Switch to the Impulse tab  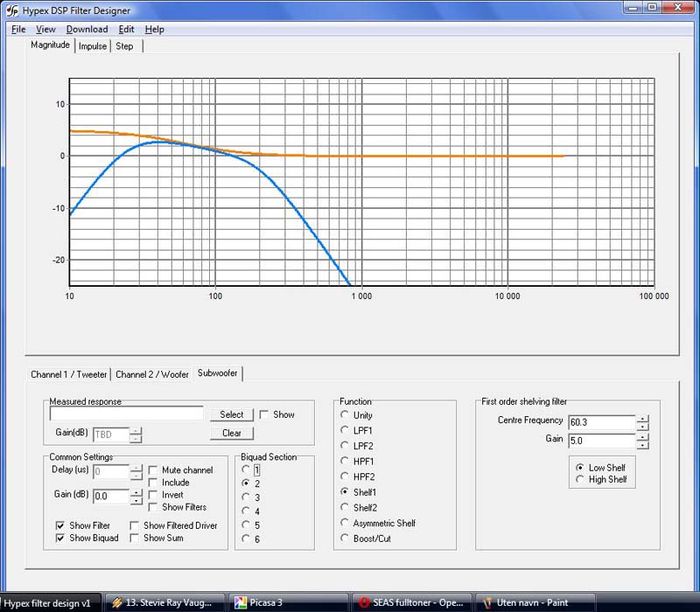tap(93, 46)
